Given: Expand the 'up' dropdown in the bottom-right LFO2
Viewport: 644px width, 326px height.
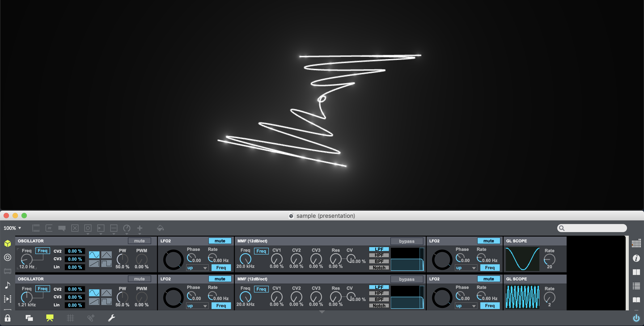Looking at the screenshot, I should 466,305.
